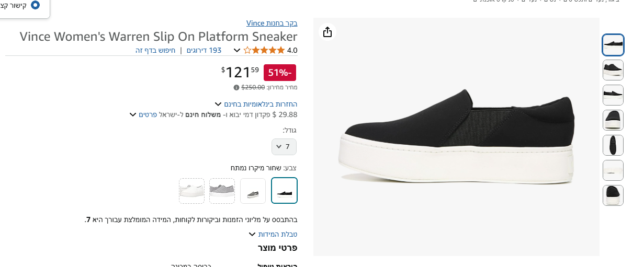This screenshot has height=267, width=644.
Task: Click the share icon on product image
Action: click(x=327, y=32)
